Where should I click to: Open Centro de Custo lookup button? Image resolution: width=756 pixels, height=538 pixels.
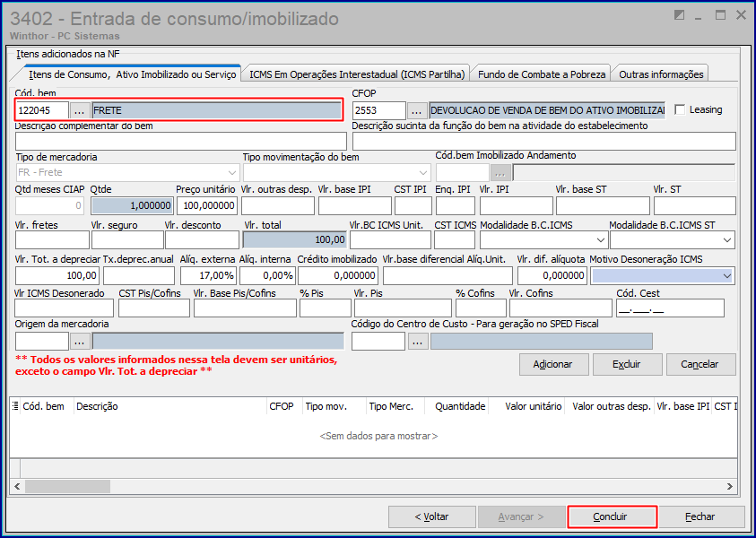tap(418, 342)
